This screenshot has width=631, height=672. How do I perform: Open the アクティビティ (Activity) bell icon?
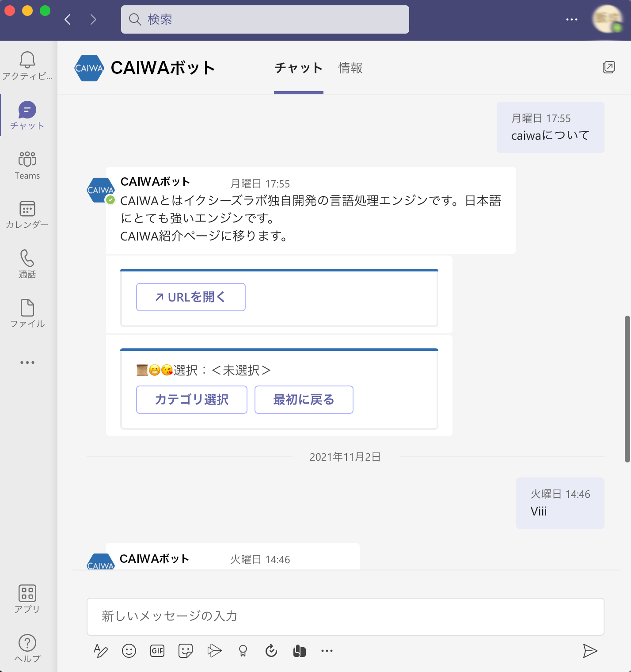point(27,61)
